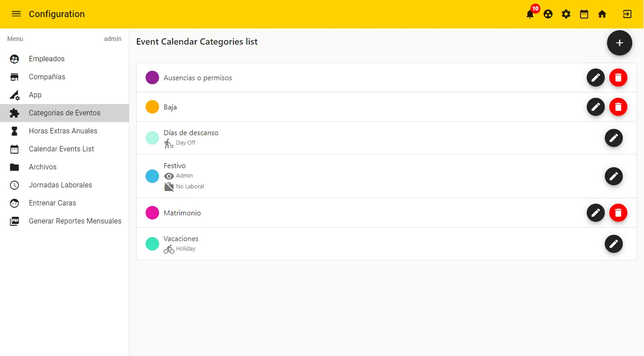Click the admin label above the sidebar
This screenshot has height=356, width=644.
tap(113, 39)
